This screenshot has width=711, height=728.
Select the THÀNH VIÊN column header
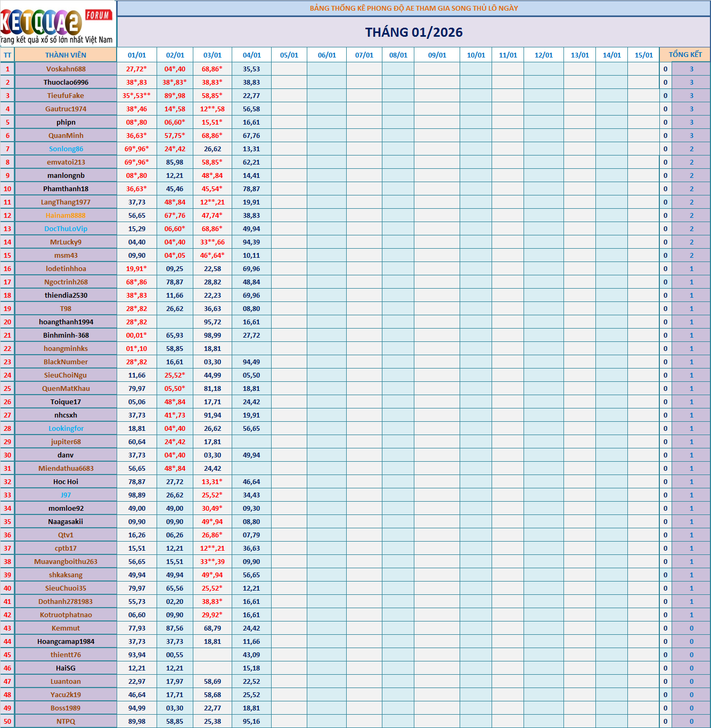[66, 55]
